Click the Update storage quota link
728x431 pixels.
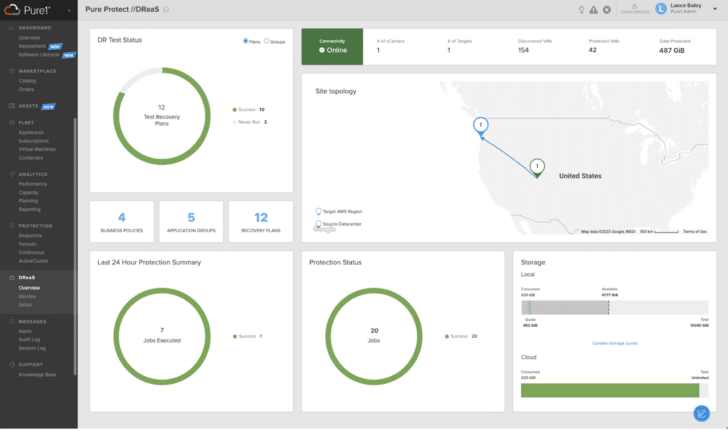pos(615,343)
